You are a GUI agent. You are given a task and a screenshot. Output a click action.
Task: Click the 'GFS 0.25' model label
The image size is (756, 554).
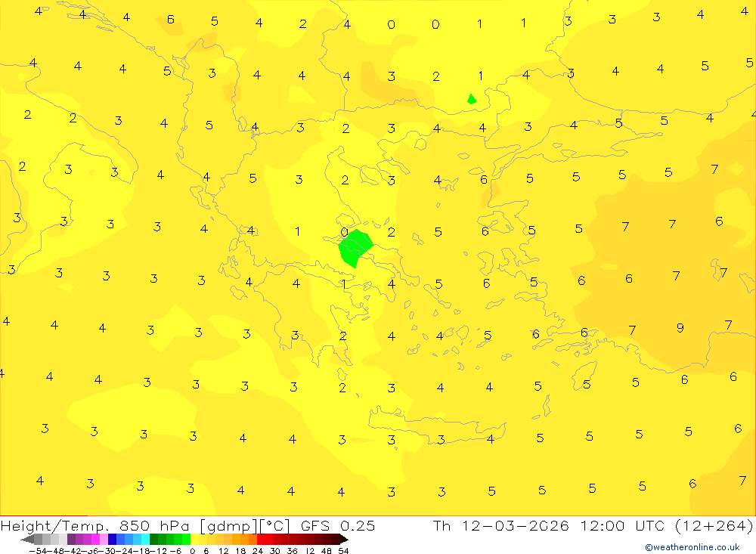click(x=337, y=525)
